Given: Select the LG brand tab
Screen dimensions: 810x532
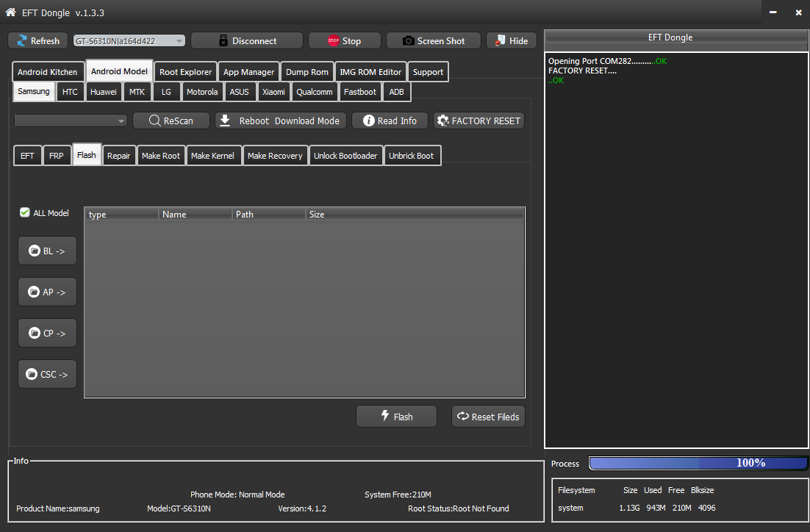Looking at the screenshot, I should [166, 92].
